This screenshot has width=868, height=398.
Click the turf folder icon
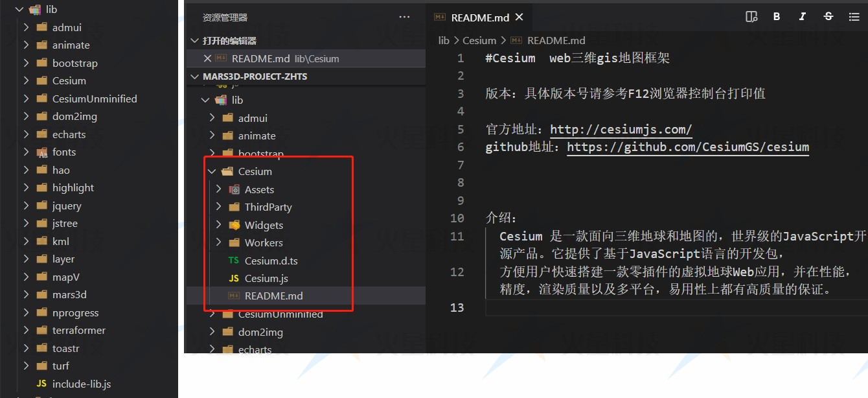click(x=42, y=366)
